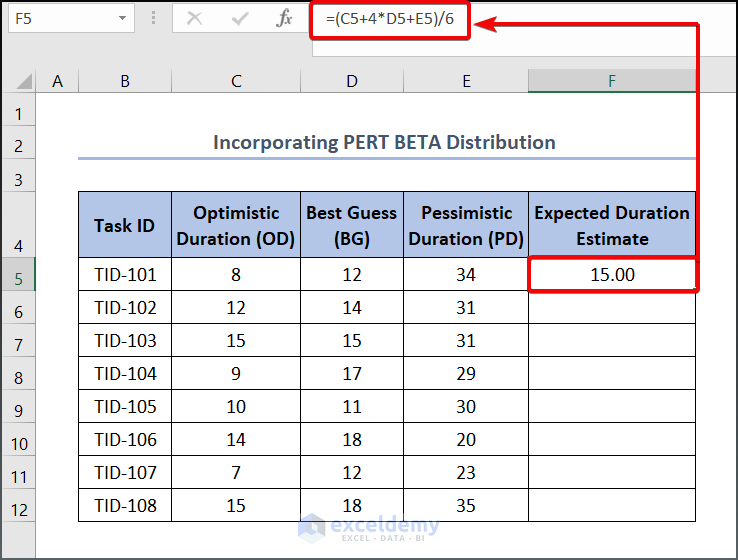The height and width of the screenshot is (560, 738).
Task: Click into the Name Box showing F5
Action: click(x=58, y=18)
